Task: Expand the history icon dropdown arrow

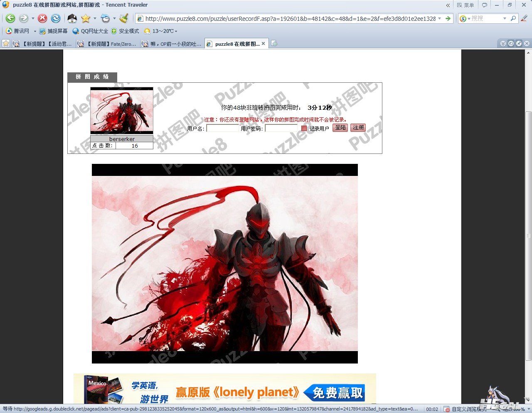Action: point(114,18)
